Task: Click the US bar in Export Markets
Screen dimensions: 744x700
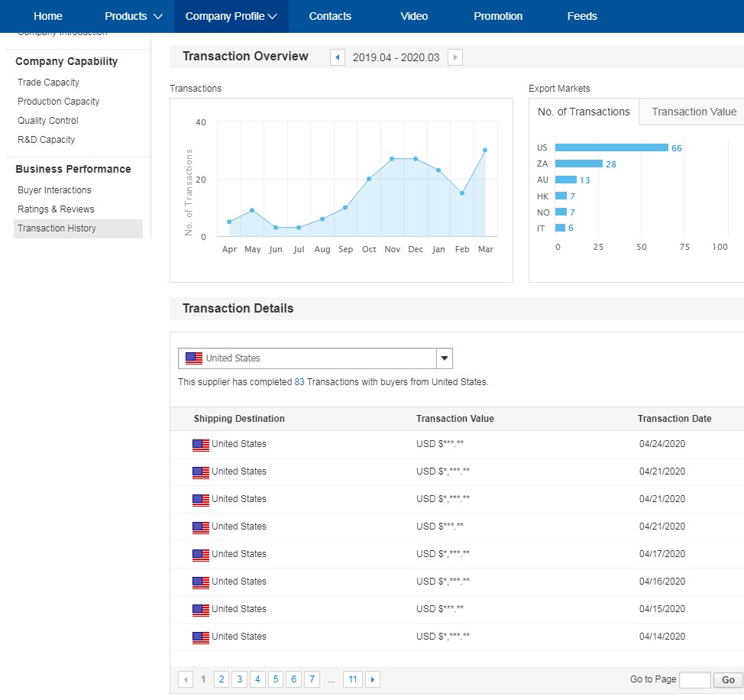Action: 611,147
